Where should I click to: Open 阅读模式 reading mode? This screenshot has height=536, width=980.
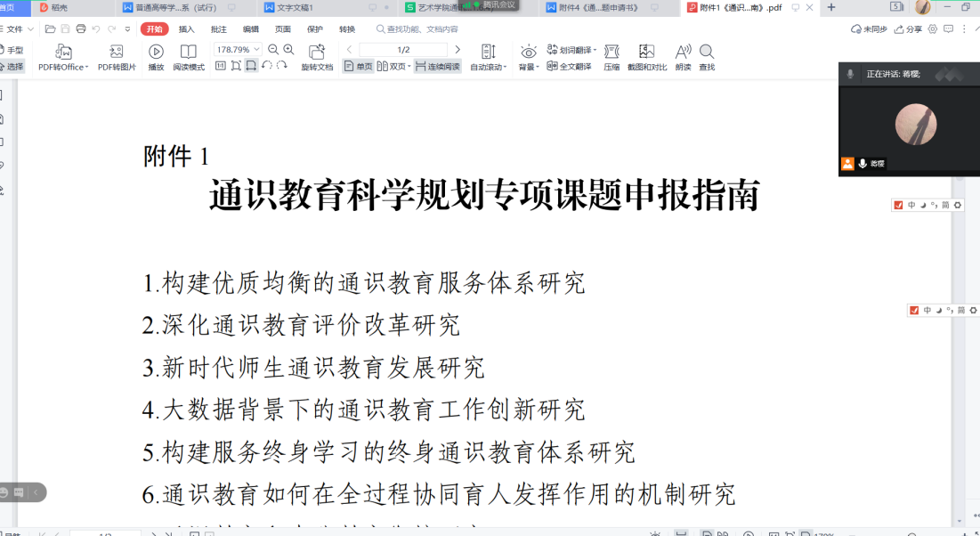pyautogui.click(x=188, y=52)
